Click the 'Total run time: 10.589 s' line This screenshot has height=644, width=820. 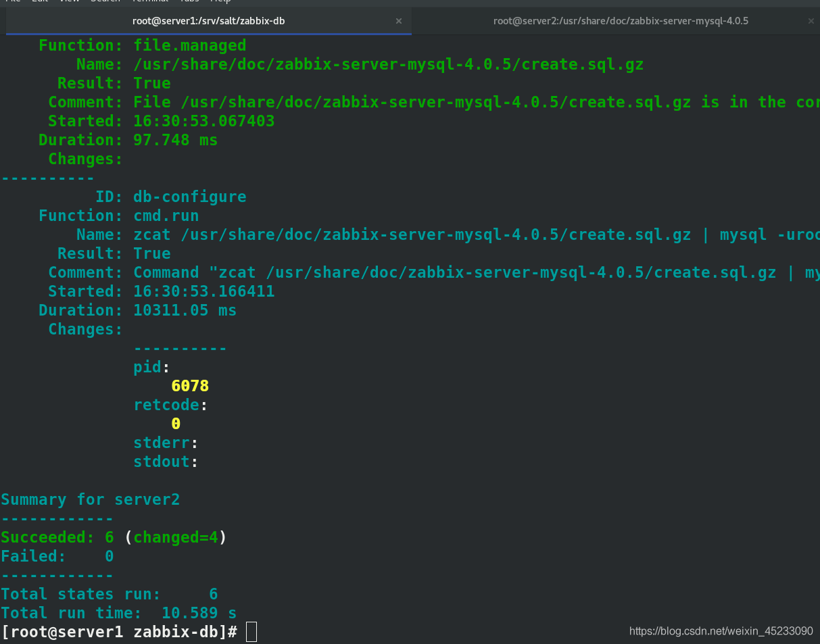[x=119, y=613]
